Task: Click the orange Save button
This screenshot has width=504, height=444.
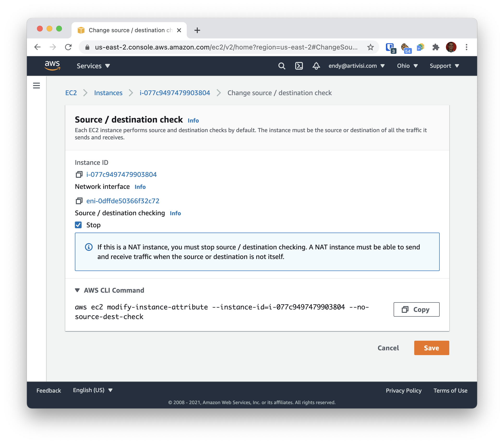Action: (432, 348)
